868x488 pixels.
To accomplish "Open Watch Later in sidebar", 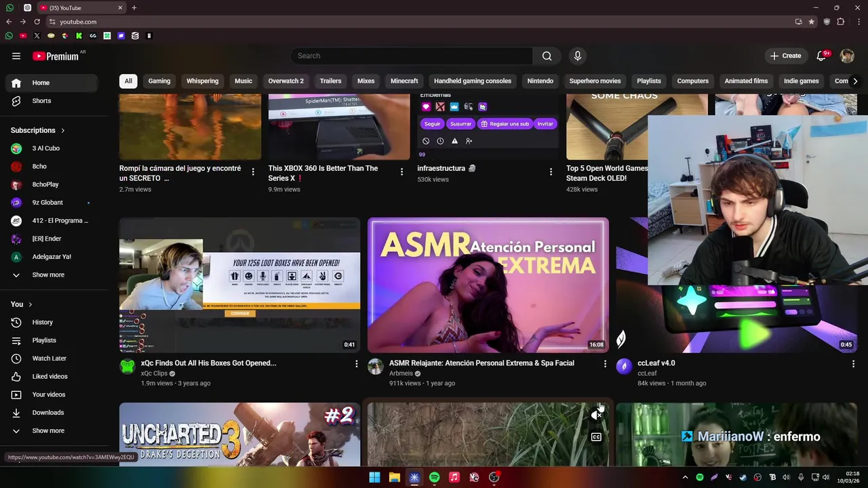I will [53, 358].
